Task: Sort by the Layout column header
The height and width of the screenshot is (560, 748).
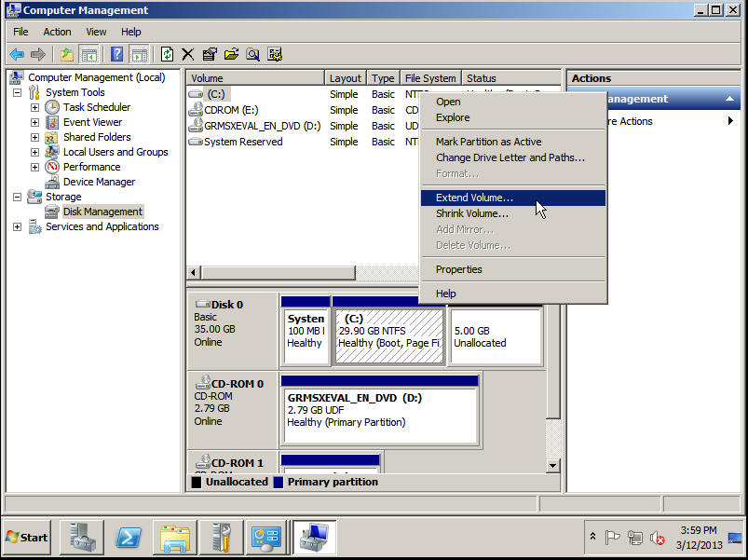Action: (x=346, y=78)
